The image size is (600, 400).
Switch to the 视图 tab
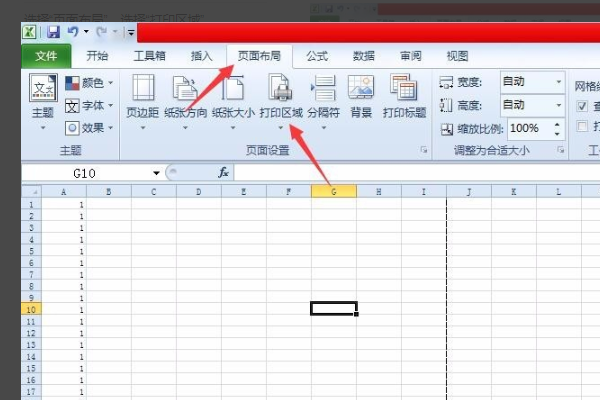click(457, 56)
